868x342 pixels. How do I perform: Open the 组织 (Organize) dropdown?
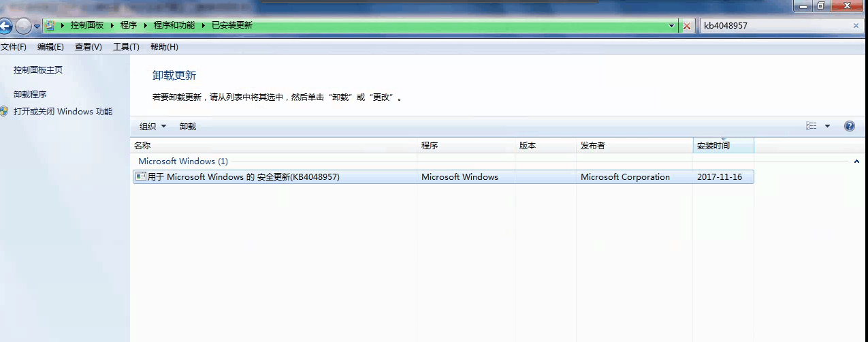[152, 127]
